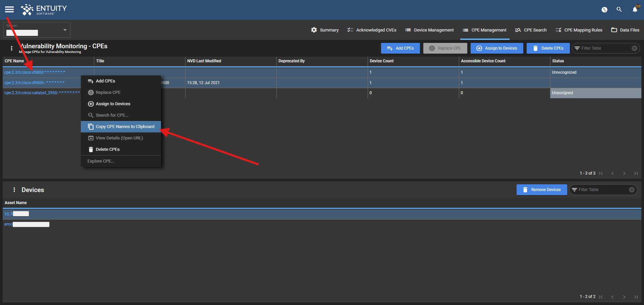Select the CPE Management tab

[x=484, y=30]
